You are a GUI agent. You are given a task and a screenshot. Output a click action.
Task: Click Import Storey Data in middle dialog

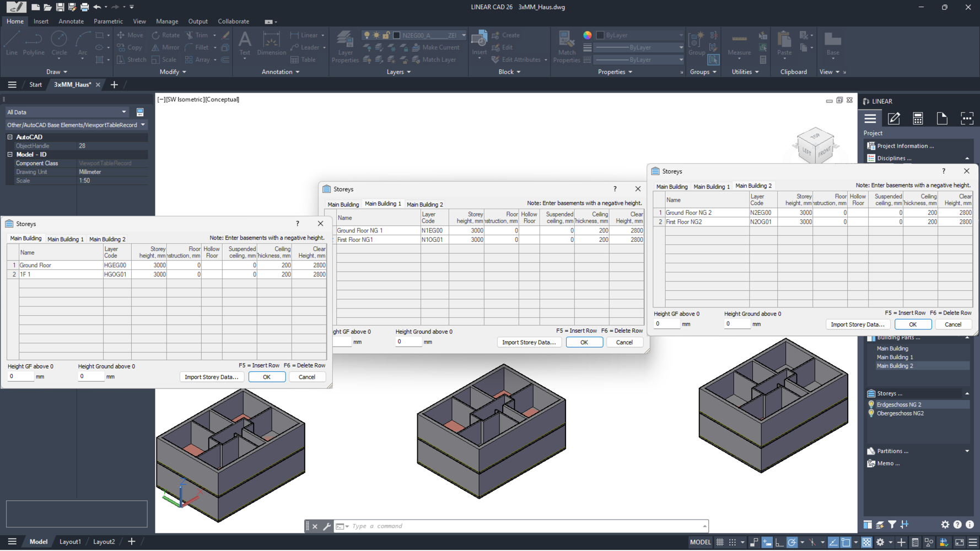(529, 342)
